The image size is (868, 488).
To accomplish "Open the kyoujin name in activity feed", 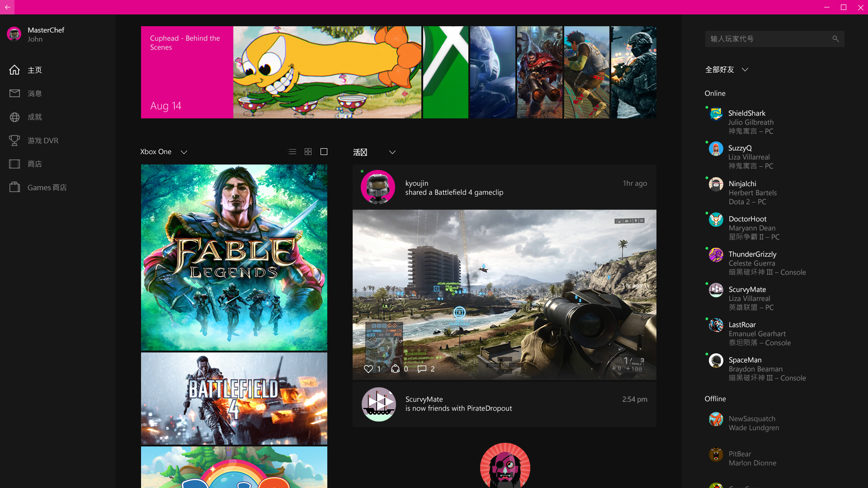I will (x=416, y=183).
